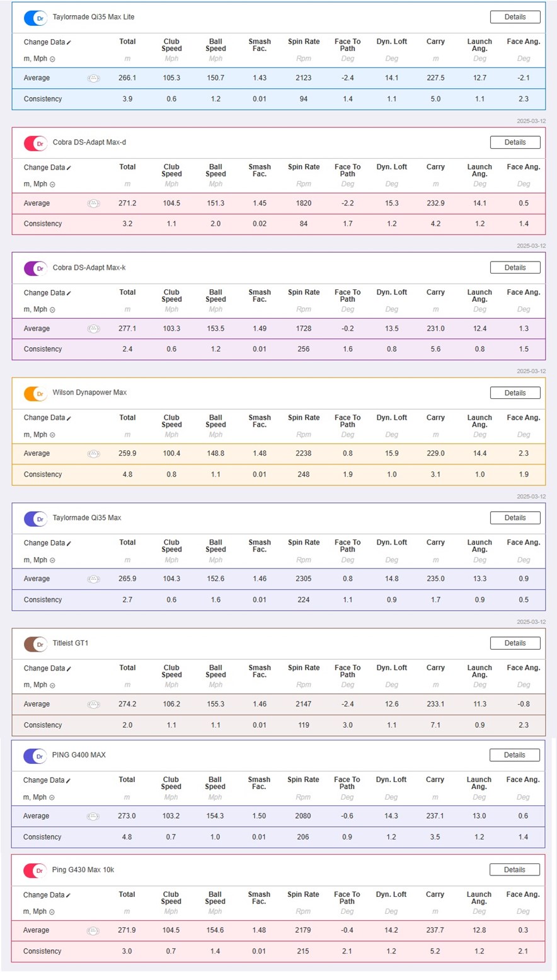Open the m, Mph units dropdown in Taylormade Qi35 Max card

(39, 560)
